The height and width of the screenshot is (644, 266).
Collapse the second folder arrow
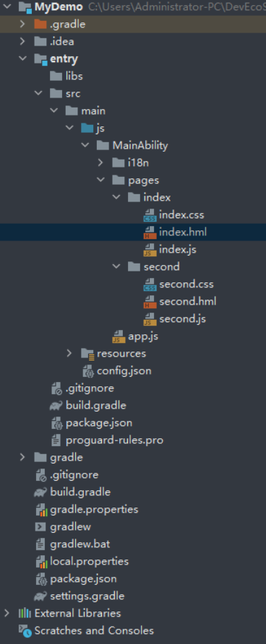tap(116, 266)
